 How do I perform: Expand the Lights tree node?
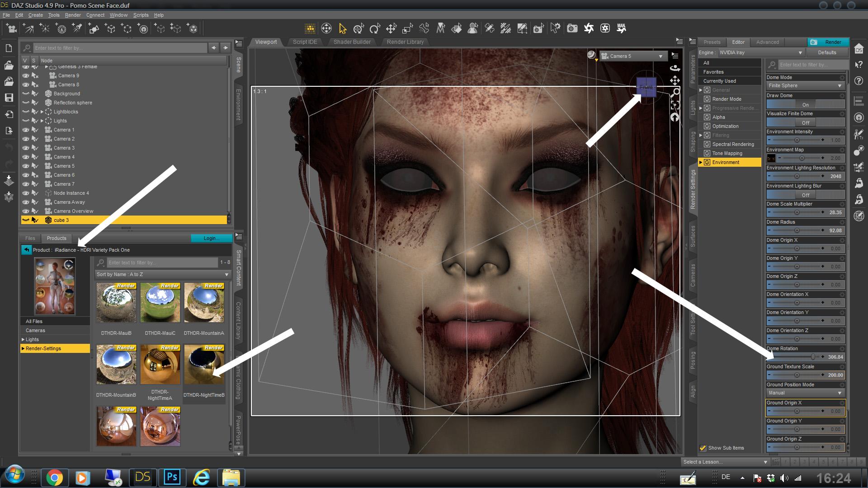tap(42, 121)
